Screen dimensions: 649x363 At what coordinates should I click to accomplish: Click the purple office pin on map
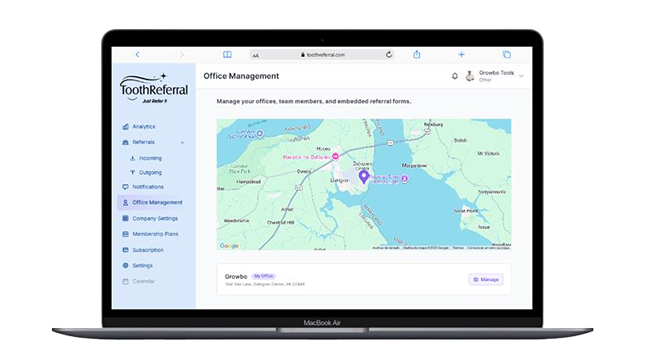363,177
